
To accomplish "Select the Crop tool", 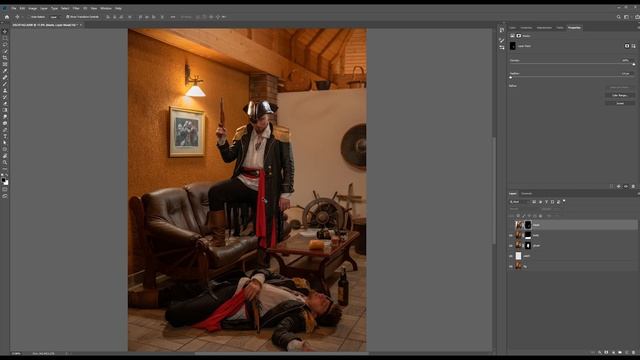I will [x=5, y=58].
